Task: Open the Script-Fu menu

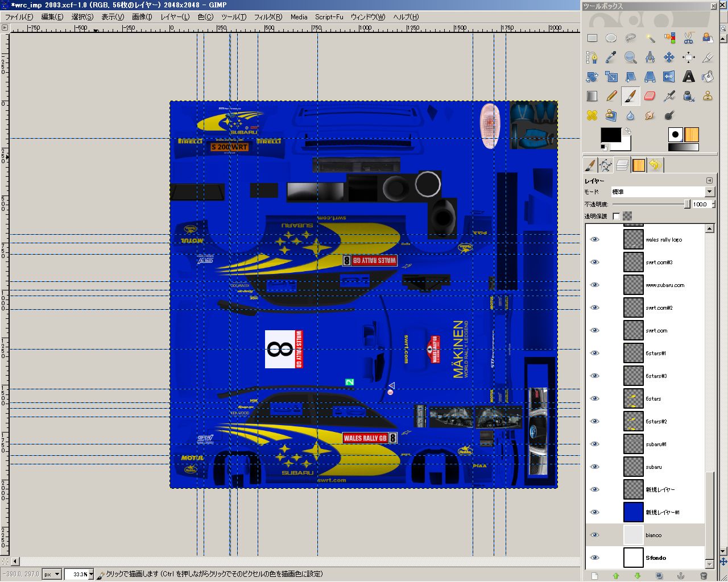Action: click(x=329, y=17)
